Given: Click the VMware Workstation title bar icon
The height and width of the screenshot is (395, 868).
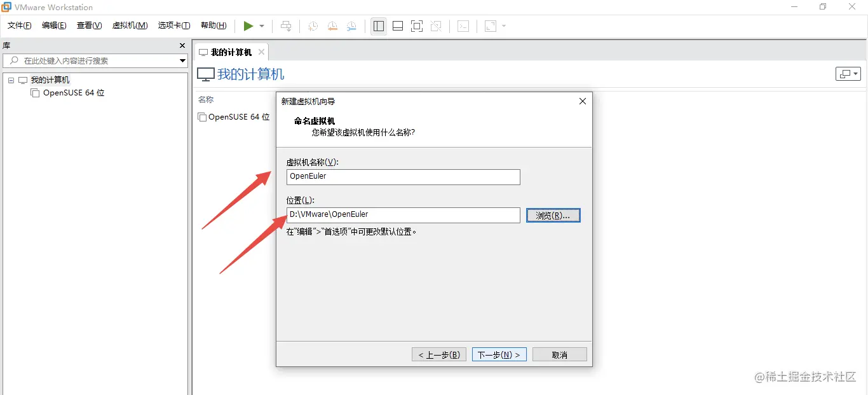Looking at the screenshot, I should pyautogui.click(x=6, y=7).
